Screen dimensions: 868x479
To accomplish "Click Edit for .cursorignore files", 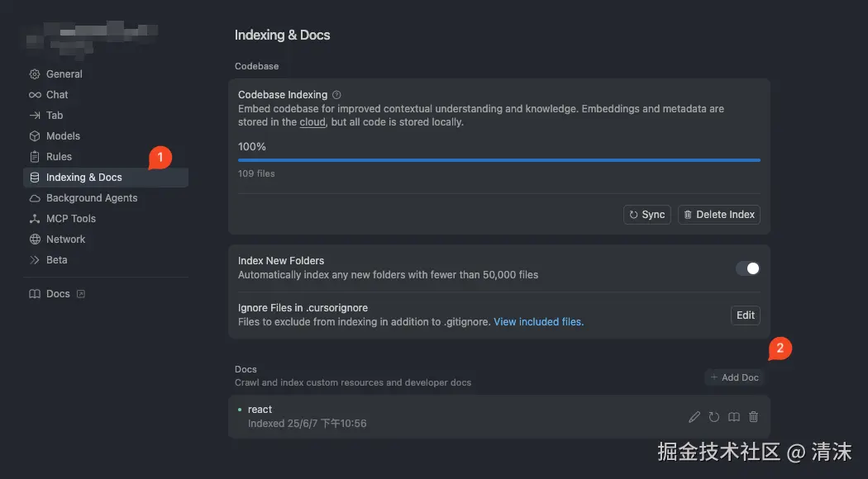I will coord(746,315).
